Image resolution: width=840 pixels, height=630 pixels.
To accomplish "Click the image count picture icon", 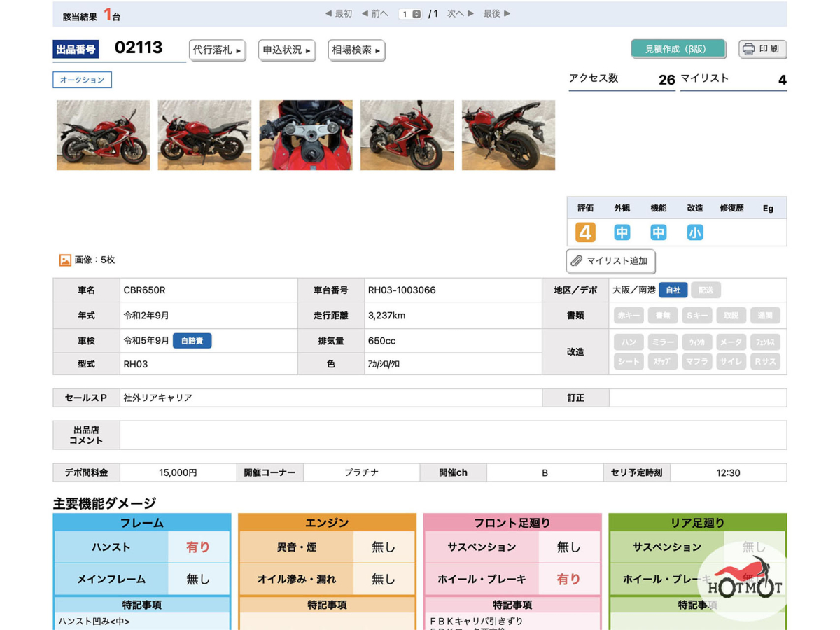I will pos(65,260).
